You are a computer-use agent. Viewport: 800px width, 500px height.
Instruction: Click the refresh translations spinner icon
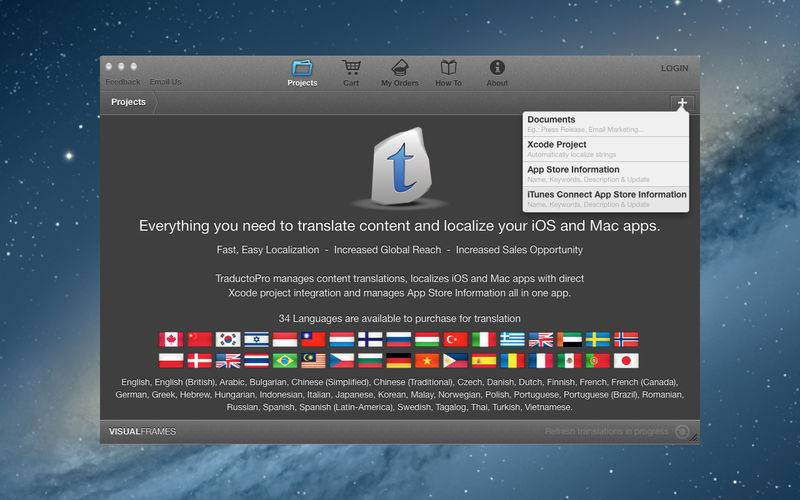pyautogui.click(x=682, y=432)
